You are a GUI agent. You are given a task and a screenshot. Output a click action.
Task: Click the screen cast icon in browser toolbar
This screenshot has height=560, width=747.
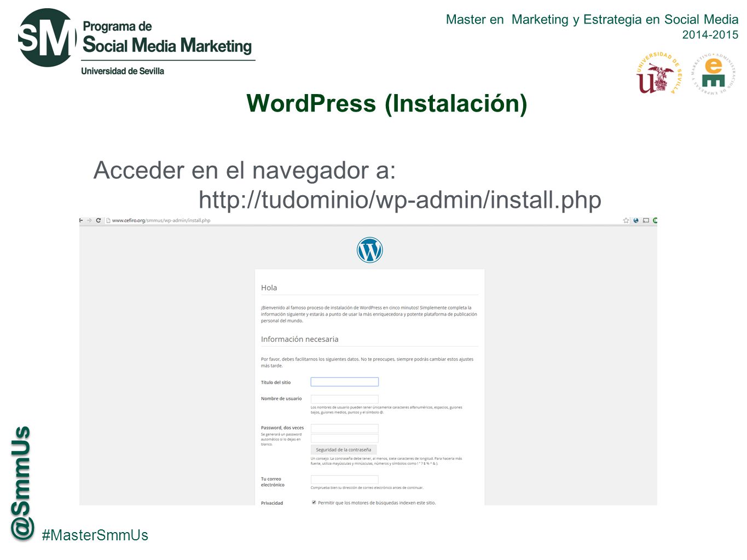point(646,220)
